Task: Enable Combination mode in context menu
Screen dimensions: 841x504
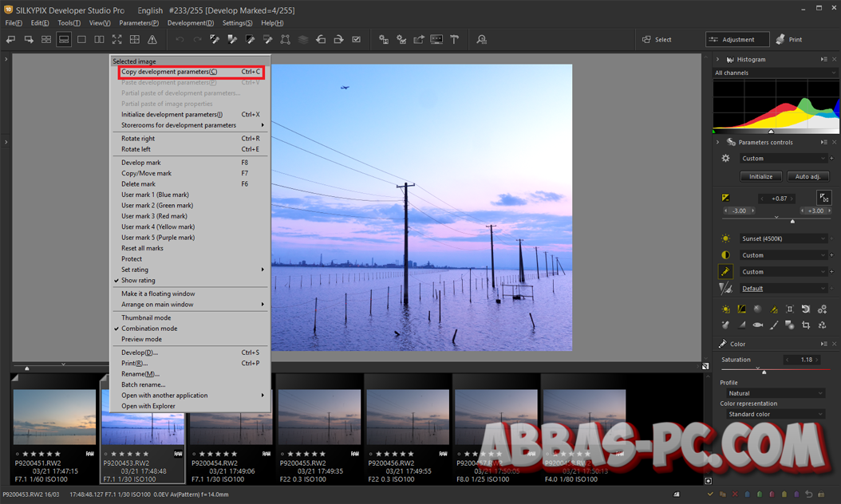Action: click(x=149, y=329)
